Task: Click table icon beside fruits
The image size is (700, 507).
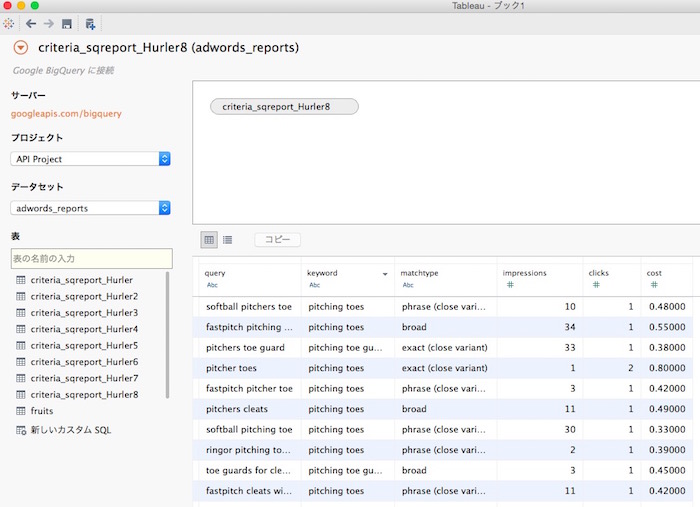Action: pos(21,411)
